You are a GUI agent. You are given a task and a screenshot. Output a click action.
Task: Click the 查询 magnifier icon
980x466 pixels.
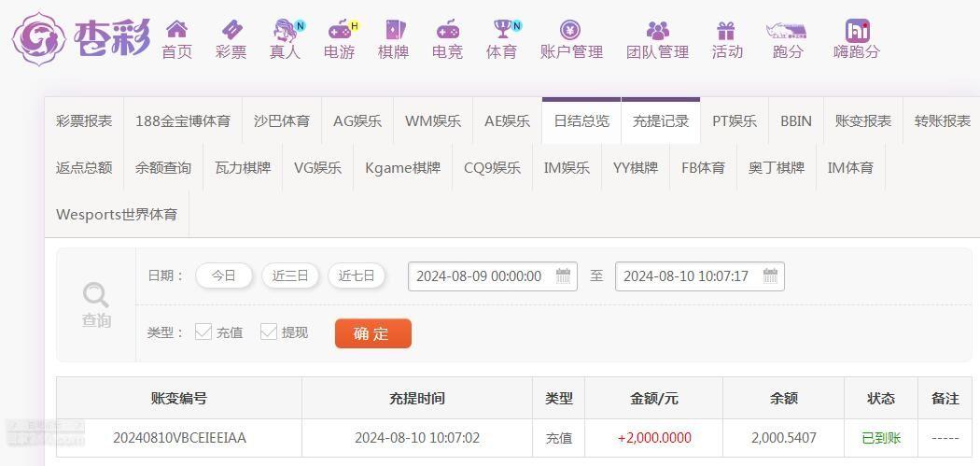click(96, 294)
